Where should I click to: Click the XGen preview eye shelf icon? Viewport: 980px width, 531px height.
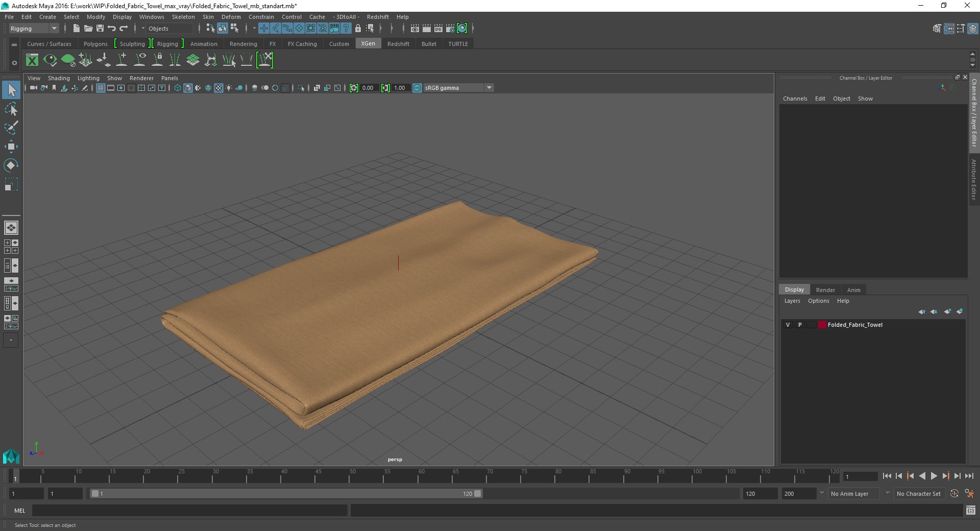50,60
